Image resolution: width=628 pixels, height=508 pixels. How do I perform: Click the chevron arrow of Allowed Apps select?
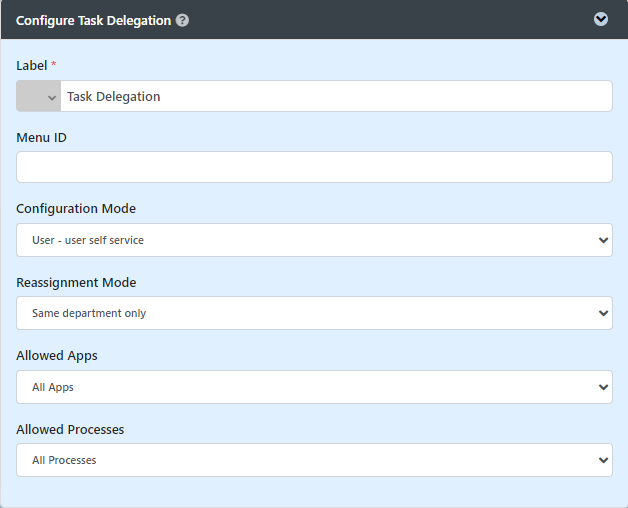[x=602, y=387]
